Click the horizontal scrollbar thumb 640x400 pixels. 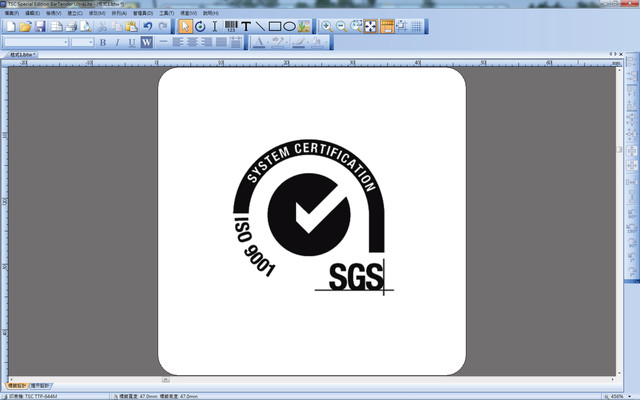(165, 379)
